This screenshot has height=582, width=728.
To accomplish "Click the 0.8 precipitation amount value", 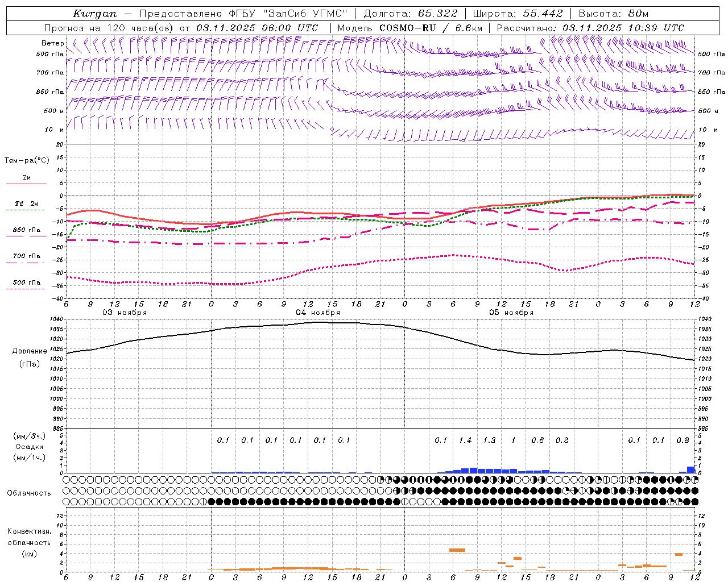I will coord(683,440).
